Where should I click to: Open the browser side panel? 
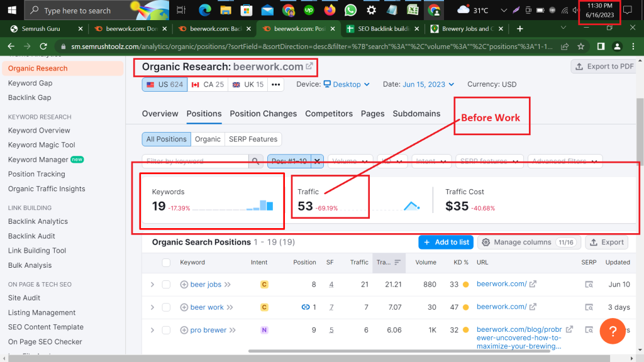point(601,47)
